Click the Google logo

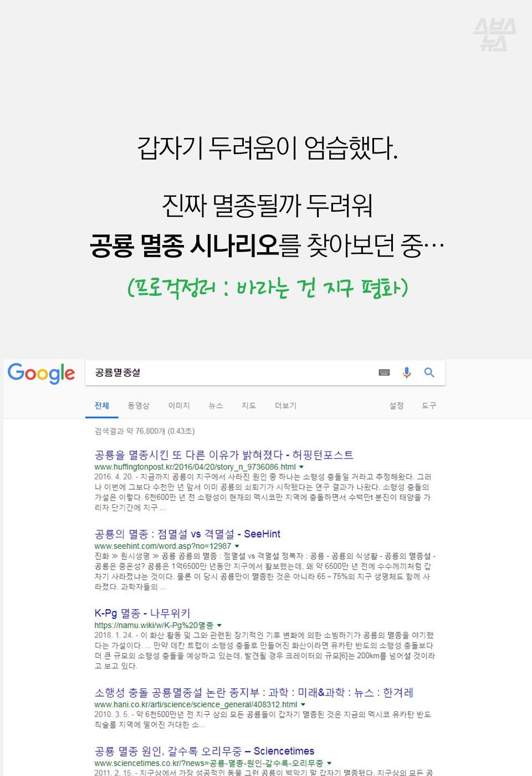[41, 374]
